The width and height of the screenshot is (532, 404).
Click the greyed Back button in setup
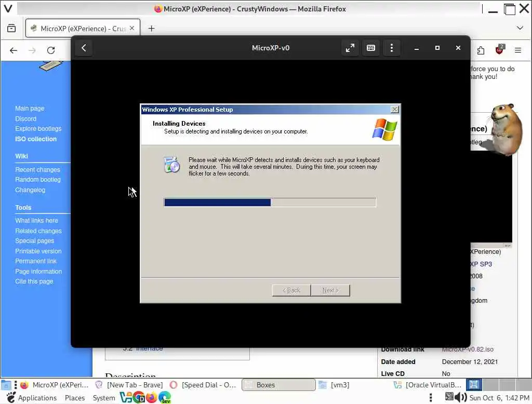(291, 290)
